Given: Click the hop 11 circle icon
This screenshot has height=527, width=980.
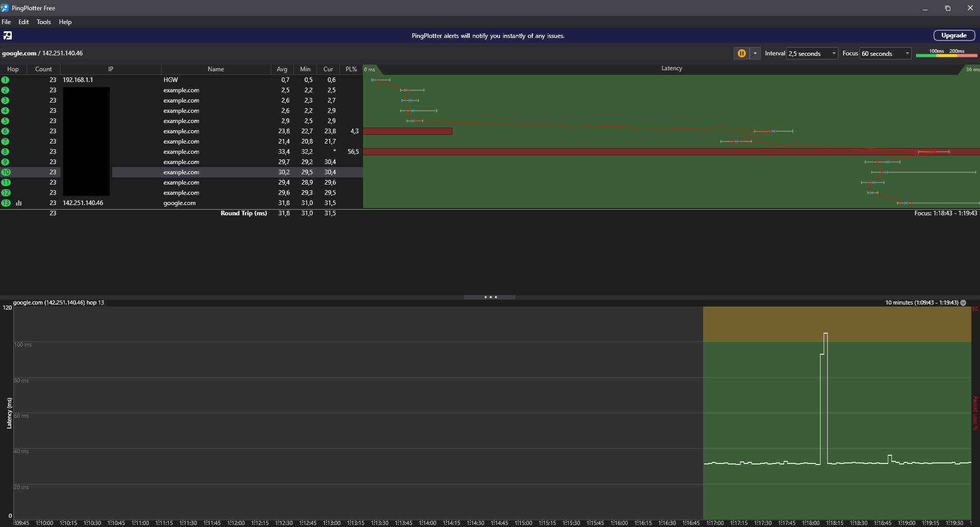Looking at the screenshot, I should [x=6, y=183].
